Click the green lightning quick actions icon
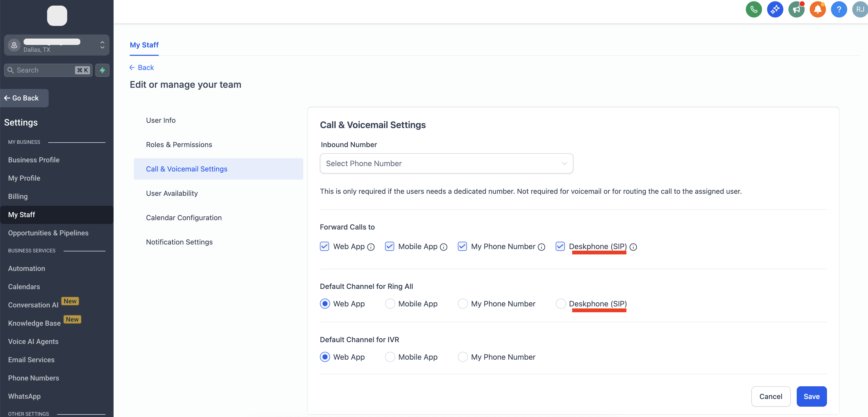This screenshot has width=868, height=417. (102, 70)
